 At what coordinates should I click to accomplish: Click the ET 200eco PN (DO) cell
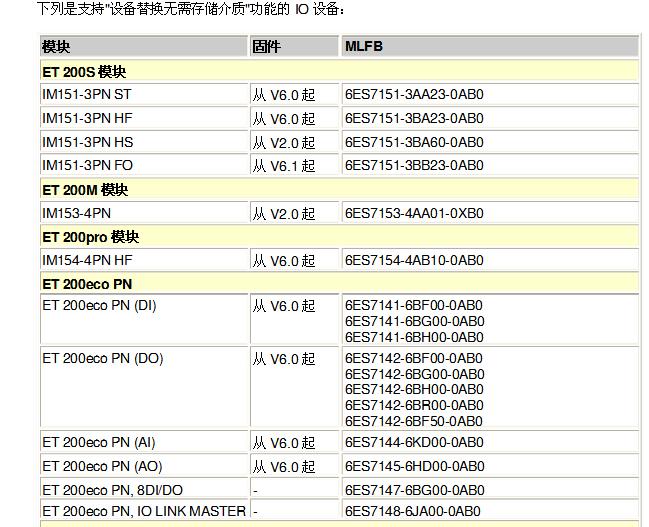(144, 387)
